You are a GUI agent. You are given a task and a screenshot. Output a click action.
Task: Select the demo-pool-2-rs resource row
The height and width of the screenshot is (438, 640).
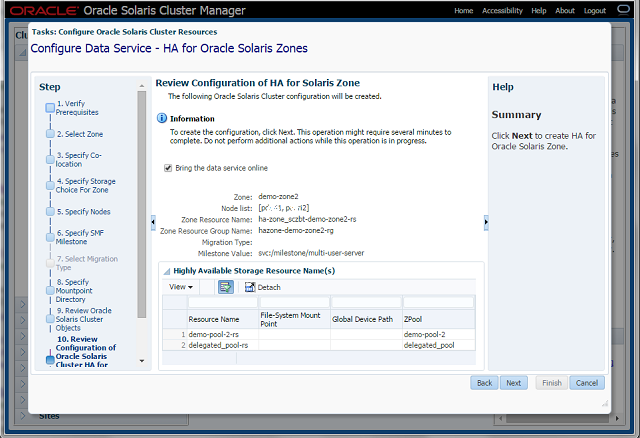tap(319, 334)
